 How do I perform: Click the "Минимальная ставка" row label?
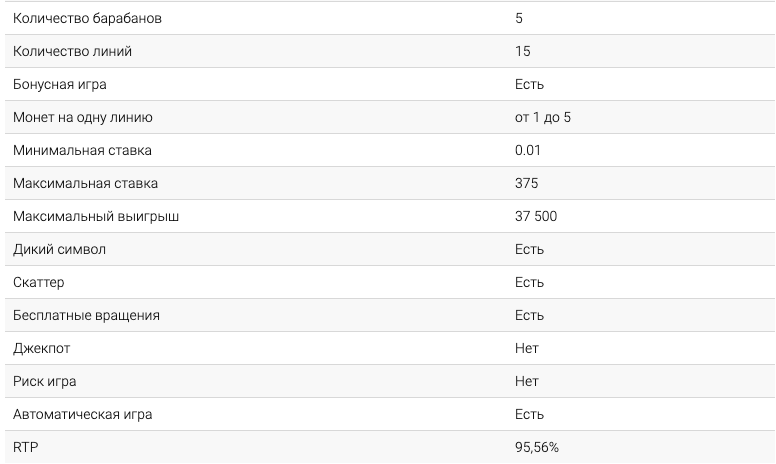(x=83, y=150)
